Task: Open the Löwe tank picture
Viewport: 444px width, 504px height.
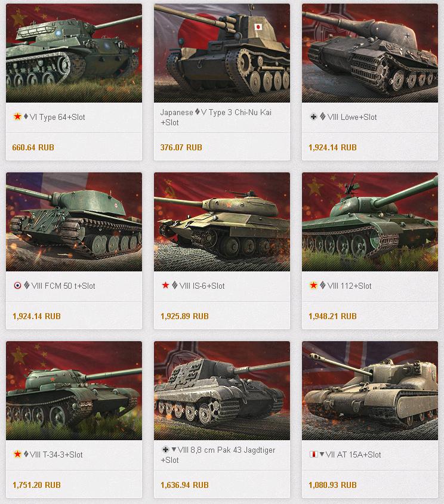Action: point(370,53)
